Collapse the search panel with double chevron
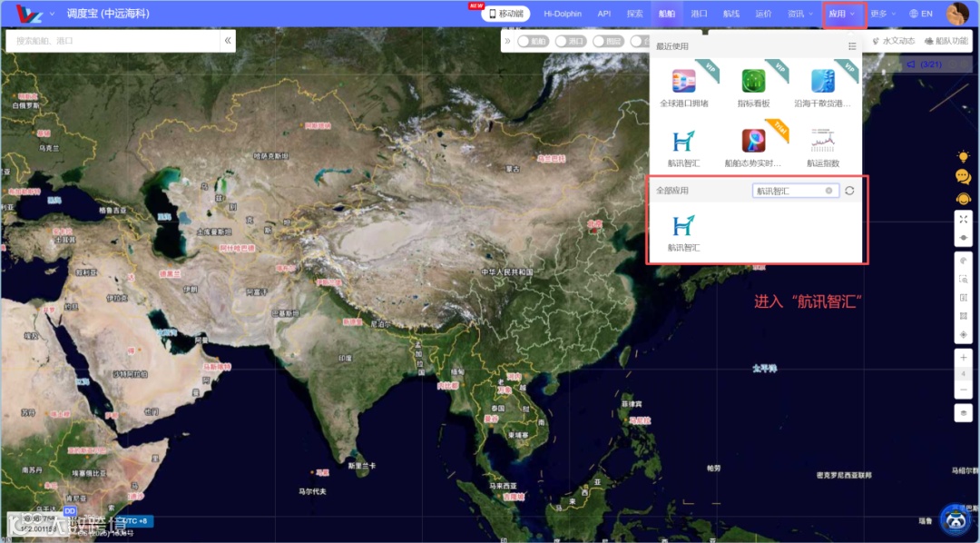 [x=228, y=41]
